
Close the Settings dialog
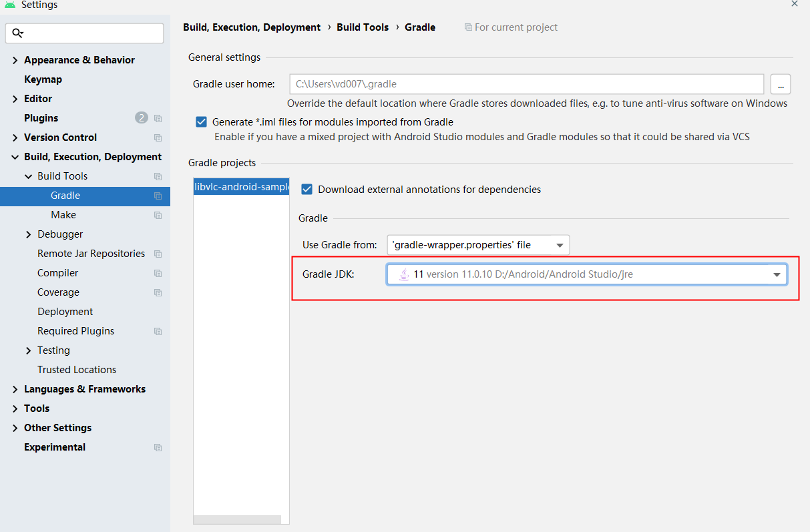(x=795, y=3)
